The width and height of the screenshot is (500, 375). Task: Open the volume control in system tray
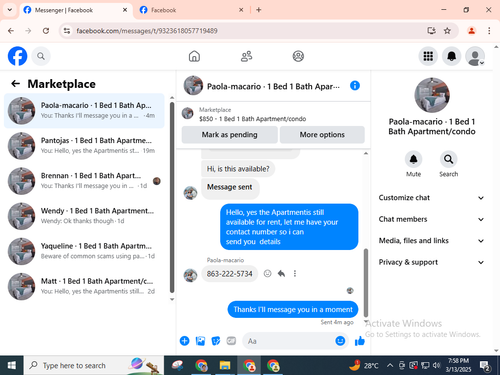click(x=436, y=365)
